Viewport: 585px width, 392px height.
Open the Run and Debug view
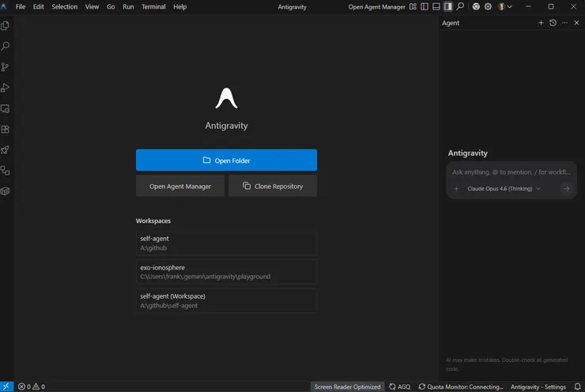coord(6,88)
